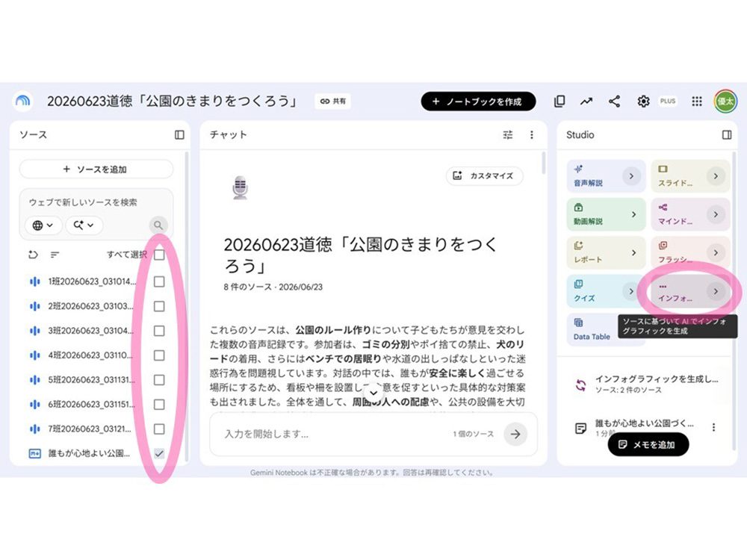Viewport: 747px width, 560px height.
Task: Click the web source search magnifier
Action: point(158,225)
